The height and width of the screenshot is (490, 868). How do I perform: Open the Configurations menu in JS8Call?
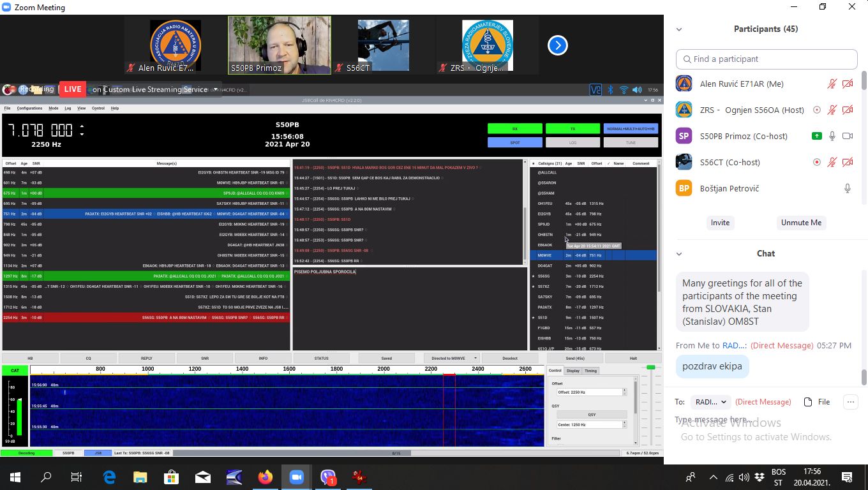[29, 108]
